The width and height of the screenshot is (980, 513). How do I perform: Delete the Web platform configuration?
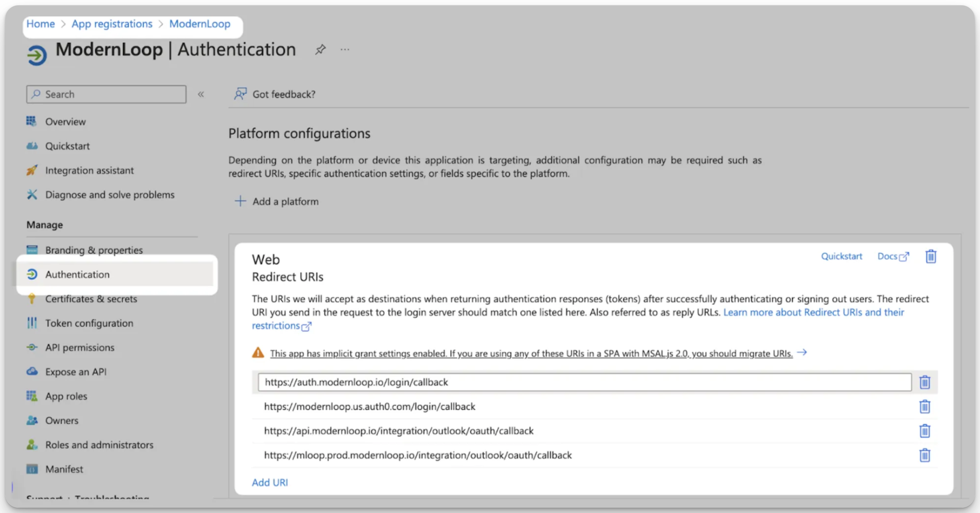[x=931, y=256]
